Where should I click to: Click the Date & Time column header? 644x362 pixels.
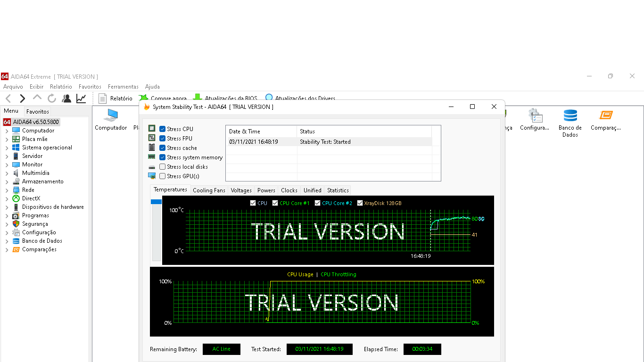point(261,132)
